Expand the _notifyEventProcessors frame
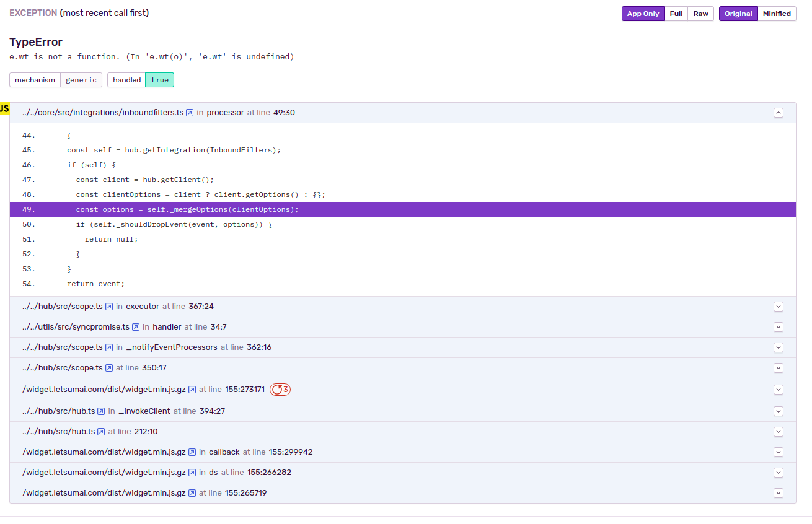This screenshot has height=524, width=812. click(779, 347)
